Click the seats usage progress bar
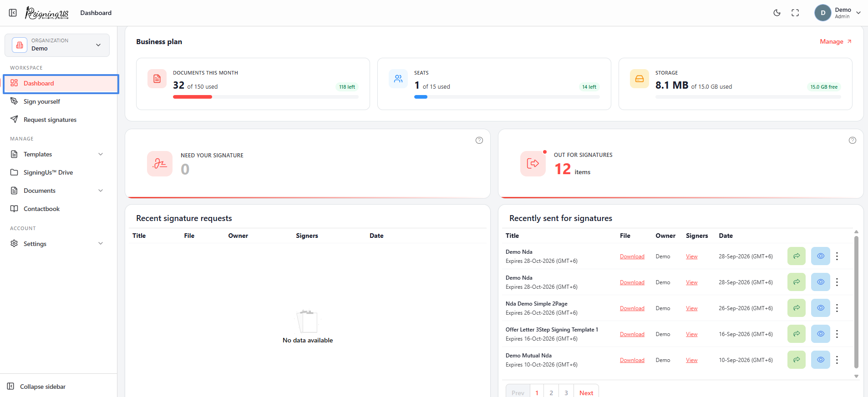The height and width of the screenshot is (397, 868). tap(507, 97)
